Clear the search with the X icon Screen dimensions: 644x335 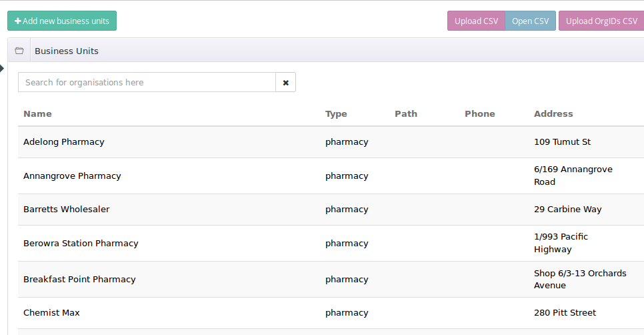coord(285,82)
